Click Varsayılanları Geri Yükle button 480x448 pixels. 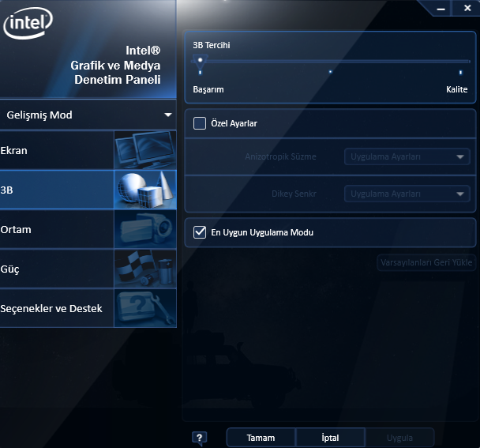[426, 262]
